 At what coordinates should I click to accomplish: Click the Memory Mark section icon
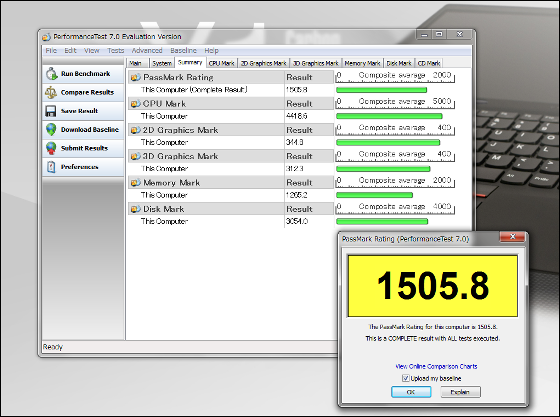point(135,182)
